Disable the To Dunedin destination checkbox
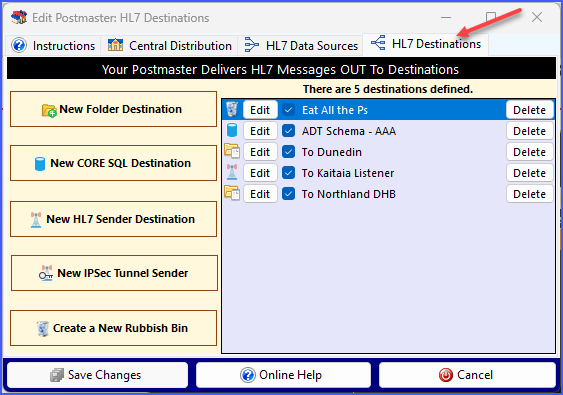Image resolution: width=563 pixels, height=395 pixels. (x=288, y=152)
